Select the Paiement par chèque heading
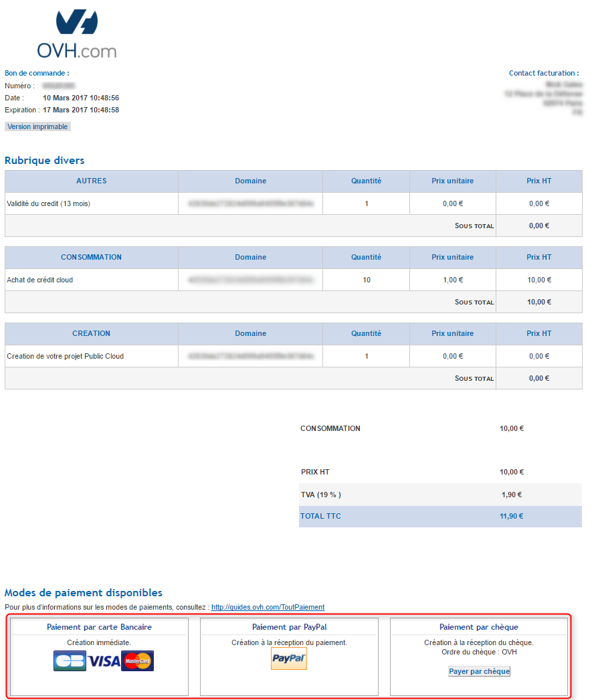Image resolution: width=596 pixels, height=700 pixels. 479,627
